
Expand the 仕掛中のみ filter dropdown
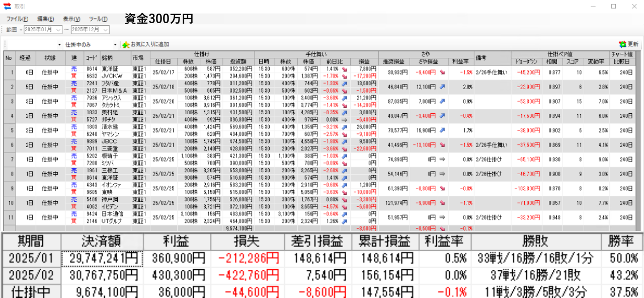click(115, 44)
